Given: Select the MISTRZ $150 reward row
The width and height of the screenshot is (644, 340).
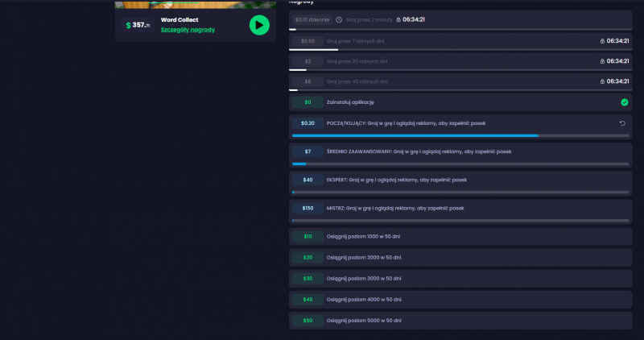Looking at the screenshot, I should point(460,208).
